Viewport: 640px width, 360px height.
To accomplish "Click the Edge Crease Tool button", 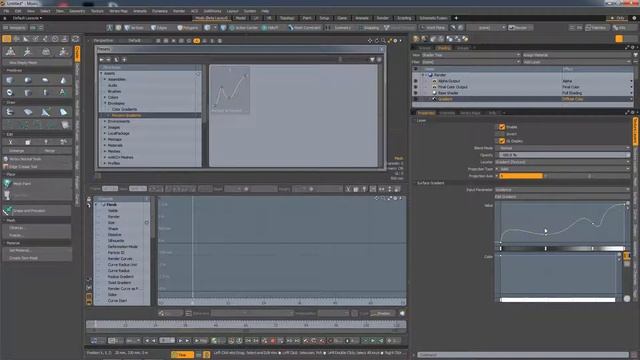I will pos(37,167).
